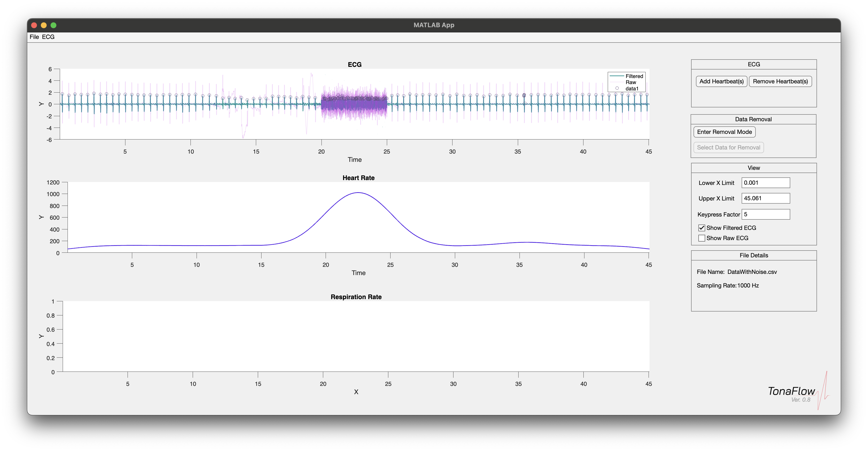
Task: Click the red close window button
Action: pos(34,25)
